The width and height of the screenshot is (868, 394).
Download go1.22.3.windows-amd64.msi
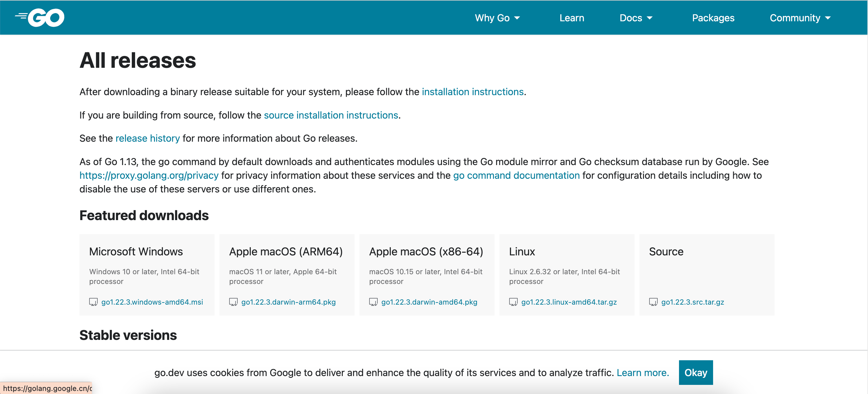152,302
